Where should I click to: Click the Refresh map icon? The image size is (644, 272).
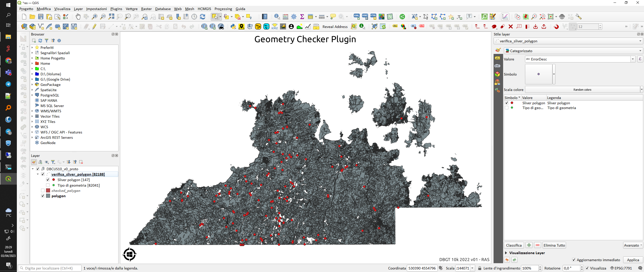(203, 17)
